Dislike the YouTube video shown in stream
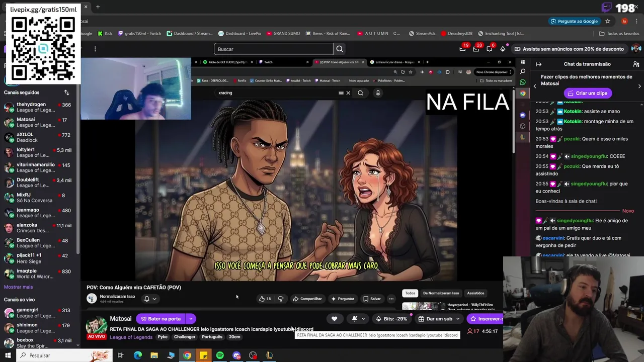 (x=281, y=299)
